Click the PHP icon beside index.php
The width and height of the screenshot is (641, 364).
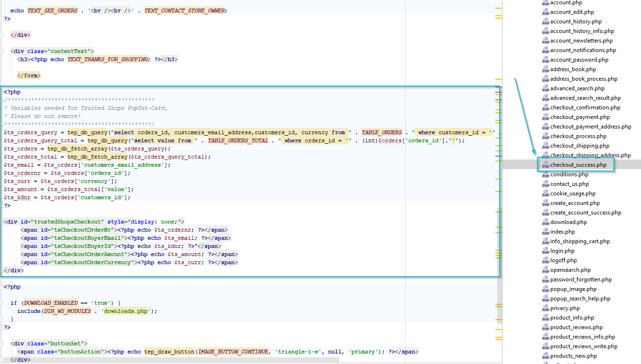(545, 232)
